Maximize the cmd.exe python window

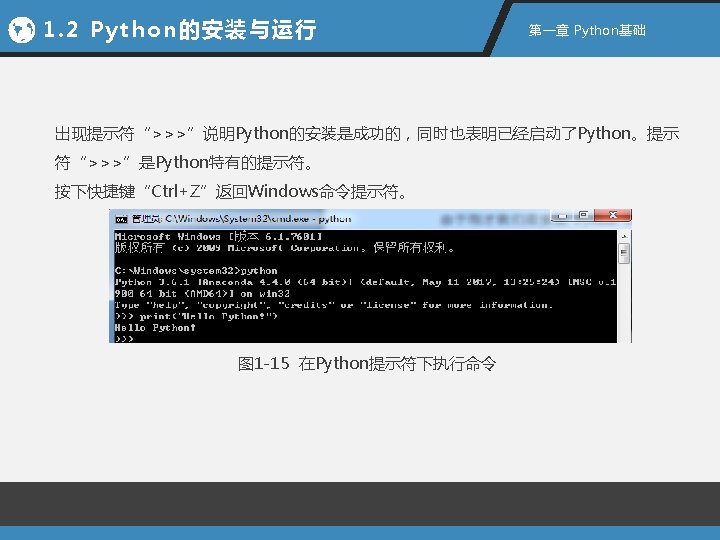pos(583,215)
